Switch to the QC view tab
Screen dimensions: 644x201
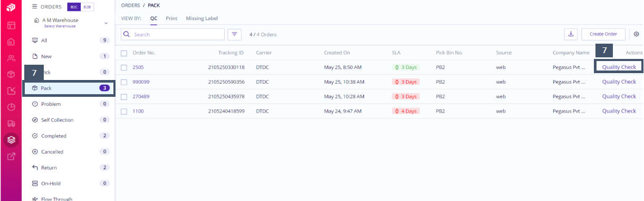[x=153, y=18]
